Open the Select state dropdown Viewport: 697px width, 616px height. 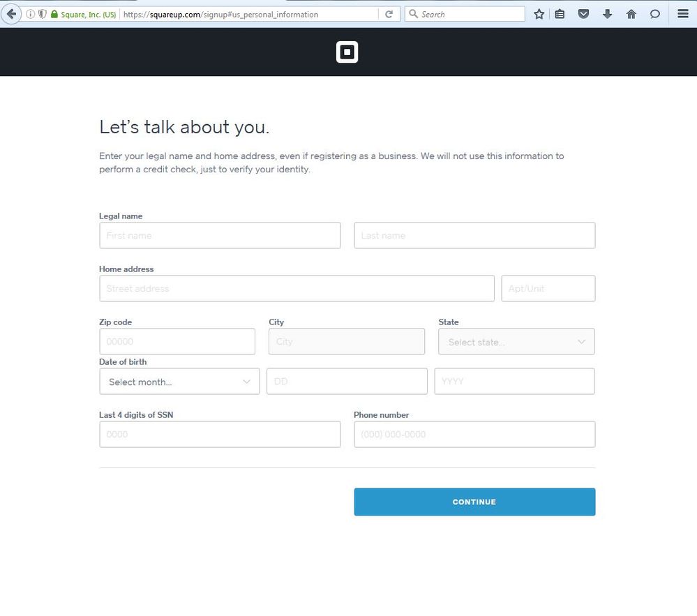[516, 342]
